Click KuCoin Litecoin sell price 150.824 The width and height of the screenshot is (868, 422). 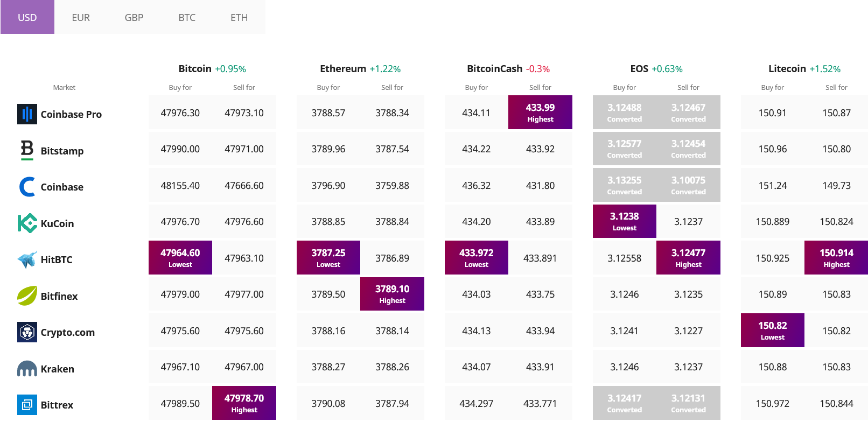(x=836, y=222)
